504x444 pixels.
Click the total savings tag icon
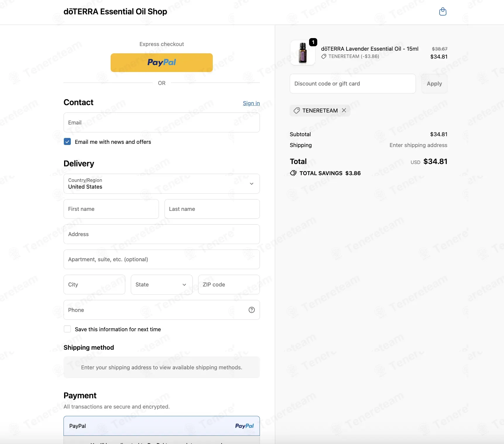pos(293,173)
